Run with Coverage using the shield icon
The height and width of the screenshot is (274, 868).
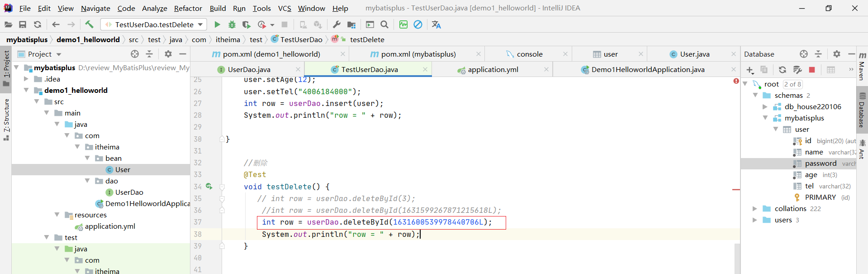click(247, 24)
